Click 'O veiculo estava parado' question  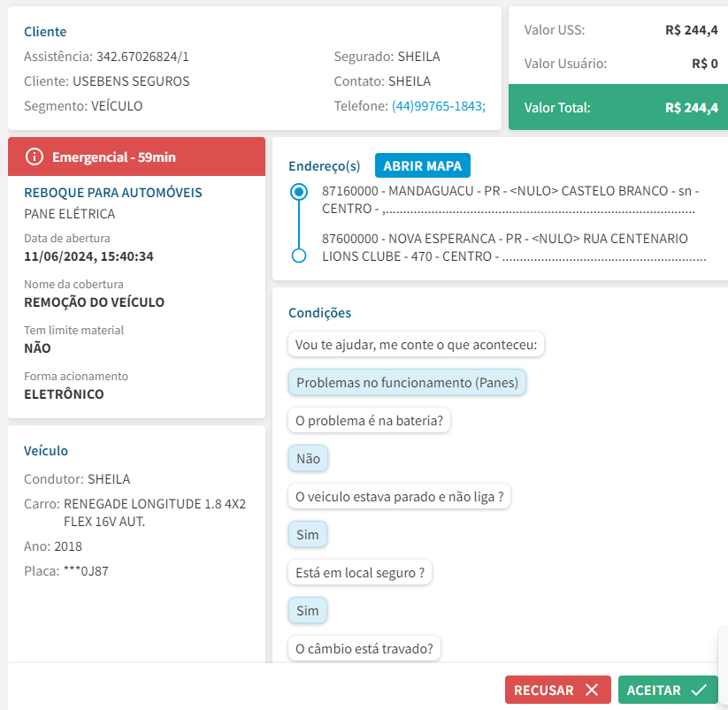coord(399,497)
